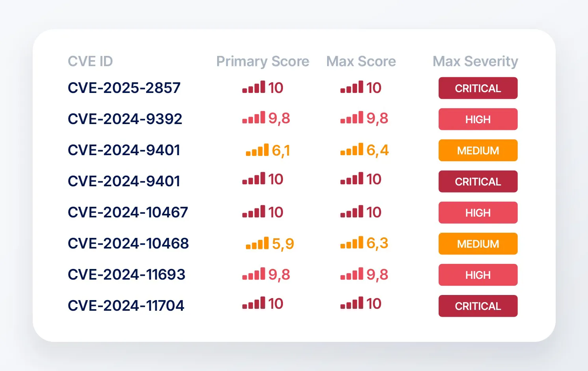This screenshot has width=588, height=371.
Task: Open the CVE-2024-10467 entry
Action: (128, 212)
